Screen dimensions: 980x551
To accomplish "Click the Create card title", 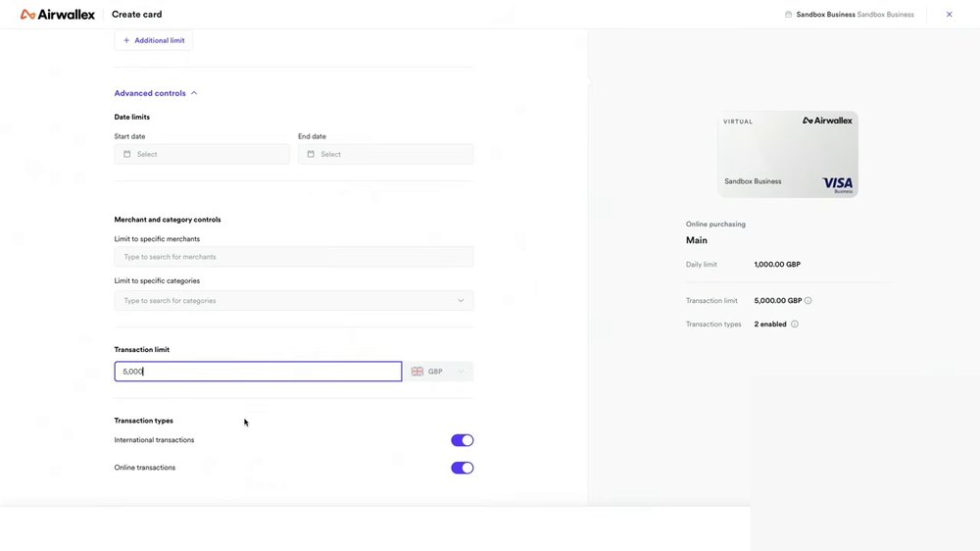I will coord(137,15).
